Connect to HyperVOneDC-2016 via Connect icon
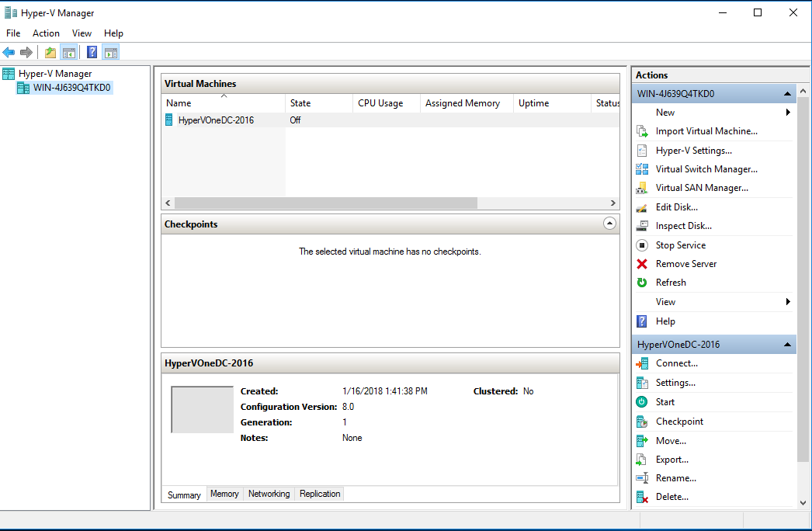Screen dimensions: 812x531 641,363
